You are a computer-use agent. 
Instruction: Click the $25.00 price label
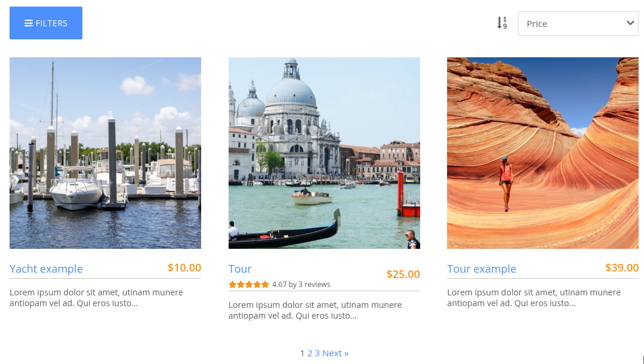pos(403,274)
